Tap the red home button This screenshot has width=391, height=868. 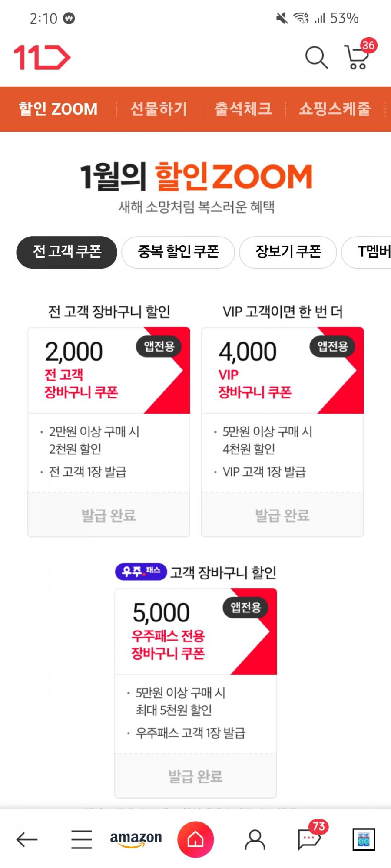pyautogui.click(x=195, y=839)
